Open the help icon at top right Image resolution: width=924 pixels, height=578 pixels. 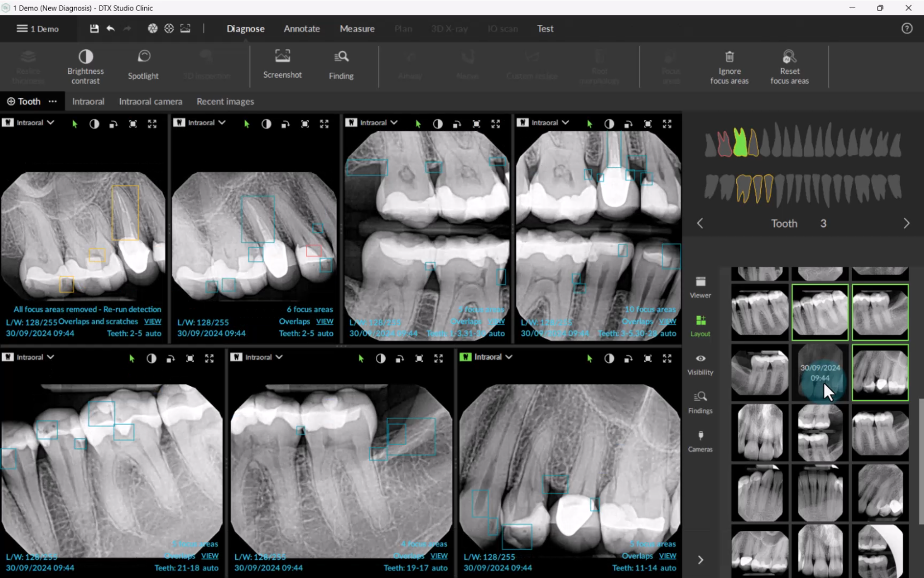(907, 28)
